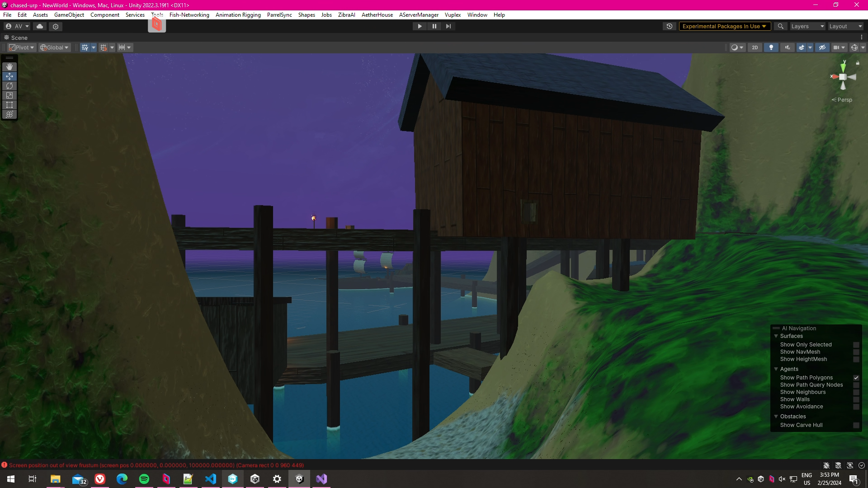Image resolution: width=868 pixels, height=488 pixels.
Task: Open the Layout dropdown
Action: pyautogui.click(x=845, y=26)
